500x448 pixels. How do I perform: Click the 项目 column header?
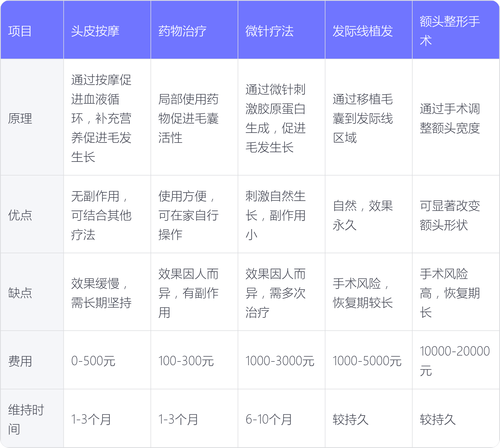click(x=20, y=31)
